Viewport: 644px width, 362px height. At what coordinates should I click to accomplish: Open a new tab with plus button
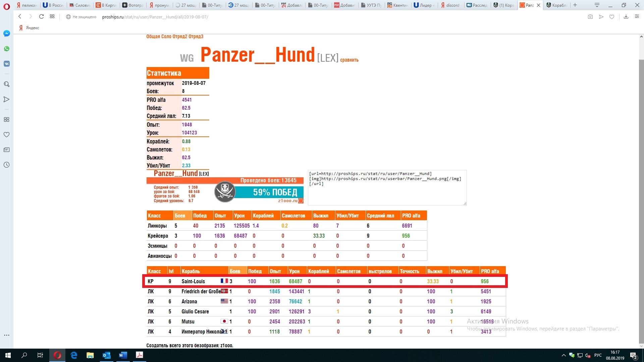click(x=575, y=5)
